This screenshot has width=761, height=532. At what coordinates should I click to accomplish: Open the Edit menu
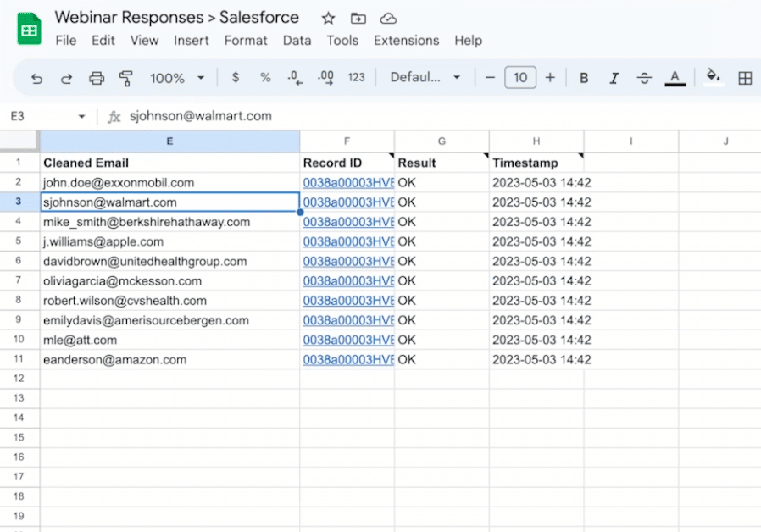click(103, 41)
